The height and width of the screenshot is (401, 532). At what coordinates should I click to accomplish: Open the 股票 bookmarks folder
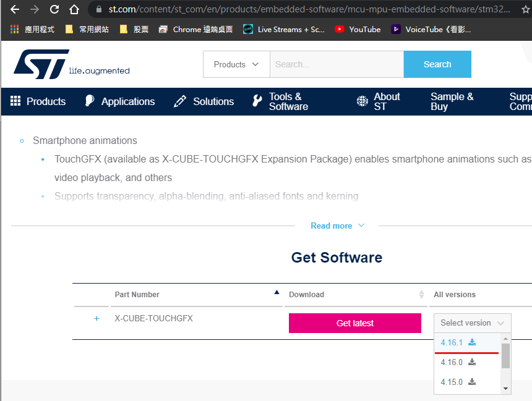(x=134, y=30)
